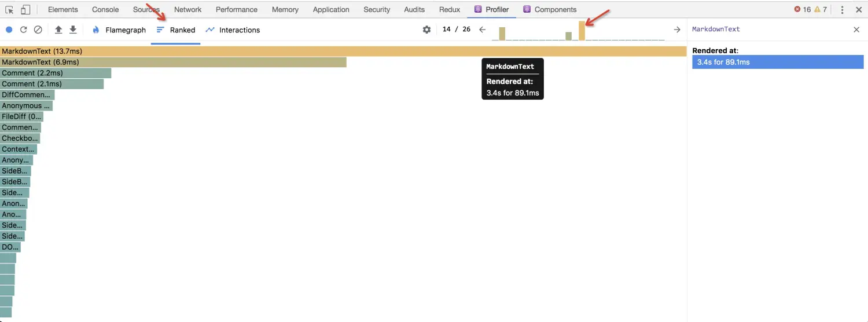
Task: Switch to the Console tab
Action: coord(105,10)
